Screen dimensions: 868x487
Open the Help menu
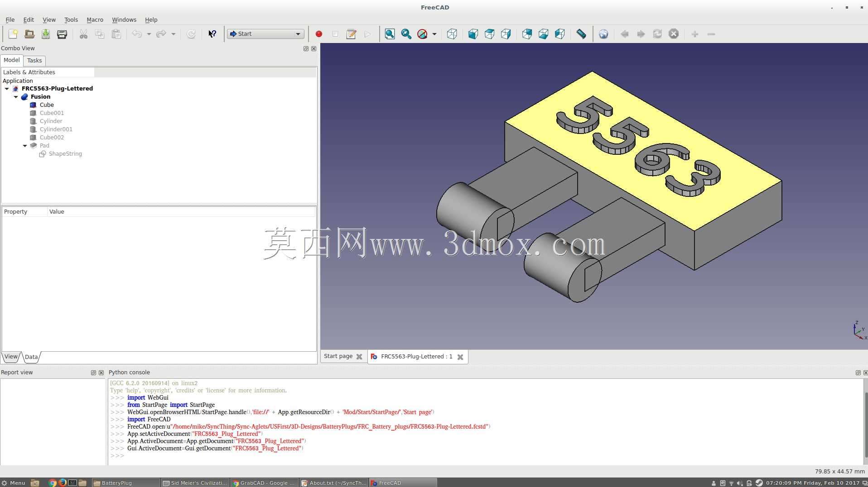tap(151, 20)
